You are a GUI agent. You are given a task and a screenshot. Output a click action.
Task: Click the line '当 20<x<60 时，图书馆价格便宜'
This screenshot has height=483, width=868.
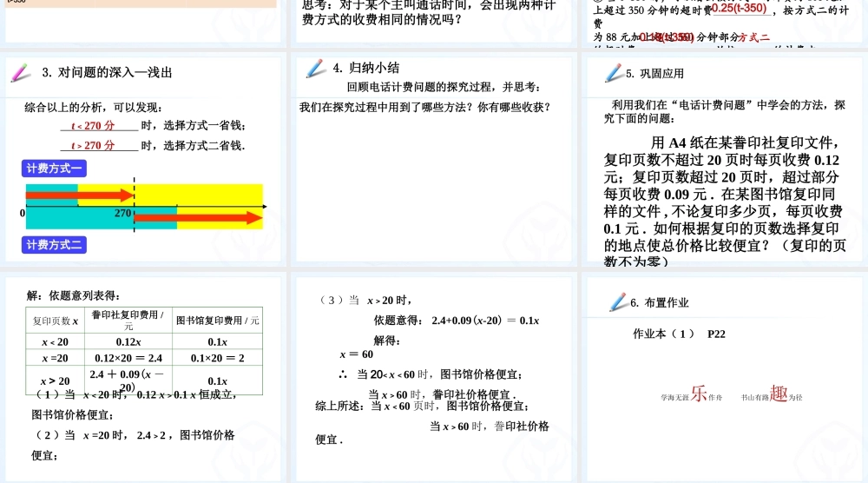point(439,374)
